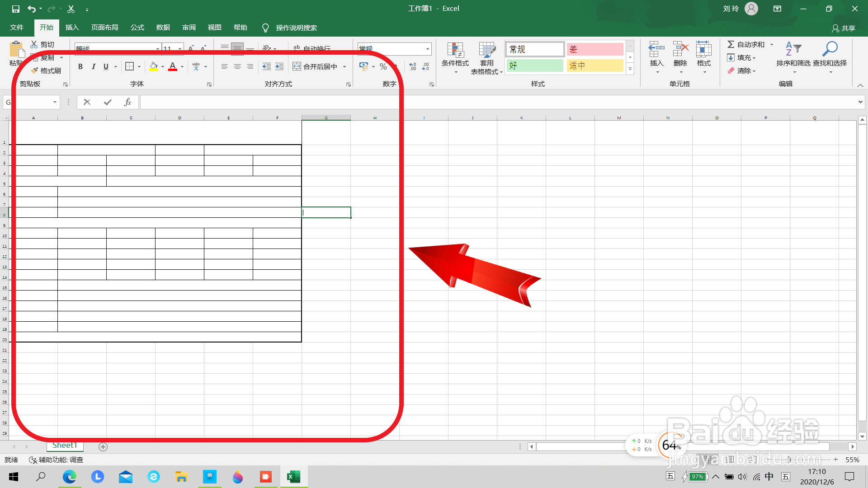This screenshot has width=868, height=488.
Task: Open File Explorer from taskbar
Action: click(181, 477)
